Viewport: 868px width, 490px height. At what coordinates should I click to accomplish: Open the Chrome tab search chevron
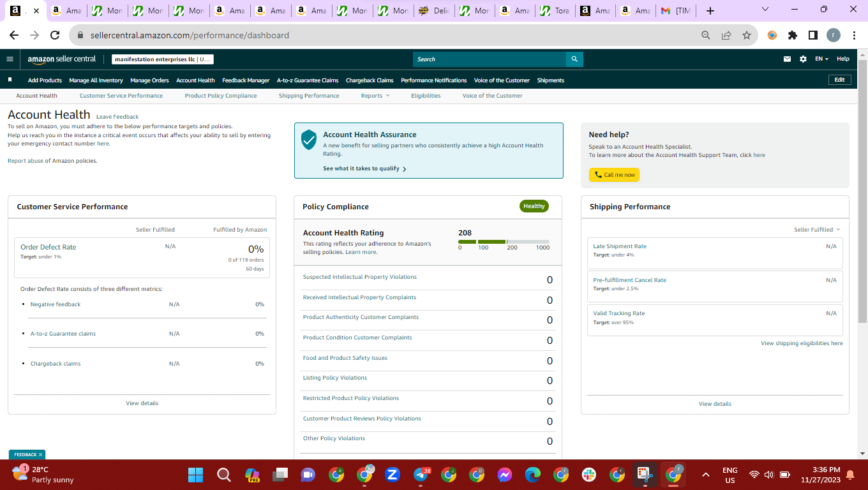coord(765,10)
